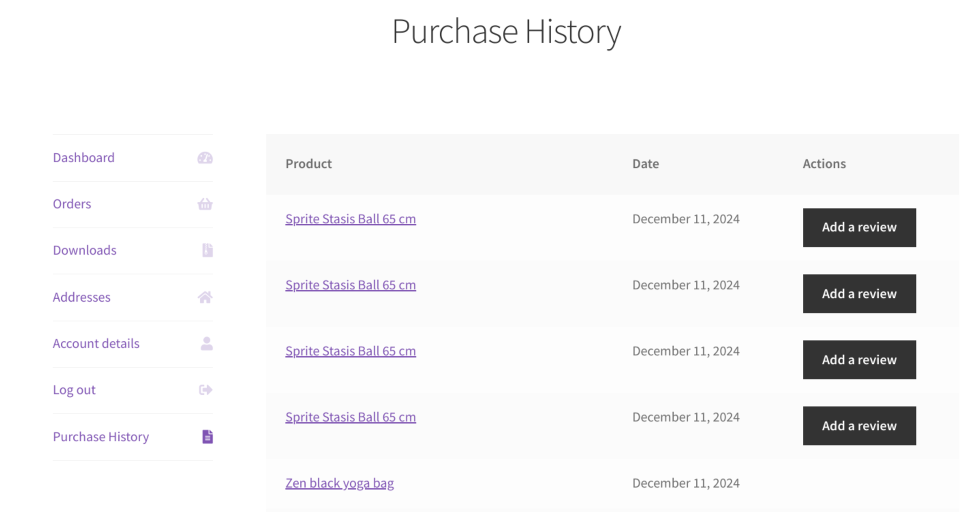Screen dimensions: 980x512
Task: Add a review for first Sprite Stasis Ball
Action: tap(859, 228)
